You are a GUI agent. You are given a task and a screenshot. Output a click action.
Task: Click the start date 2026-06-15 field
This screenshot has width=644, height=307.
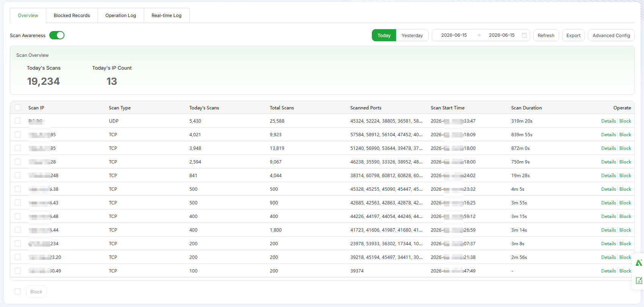(x=454, y=35)
